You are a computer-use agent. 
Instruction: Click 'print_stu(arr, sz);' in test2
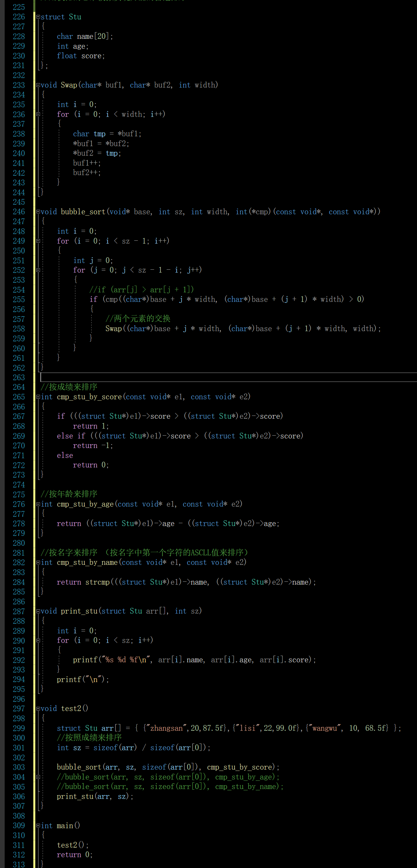click(x=95, y=797)
